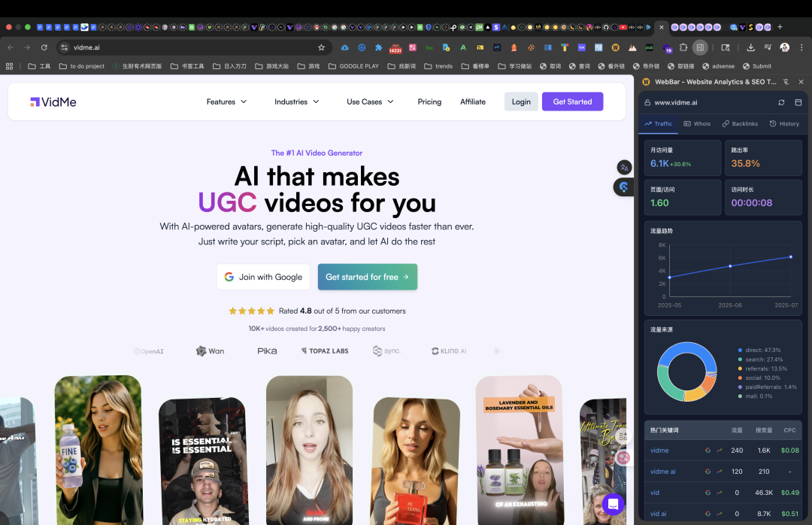812x525 pixels.
Task: Open the video thumbnail with FINE water bottle
Action: point(98,450)
